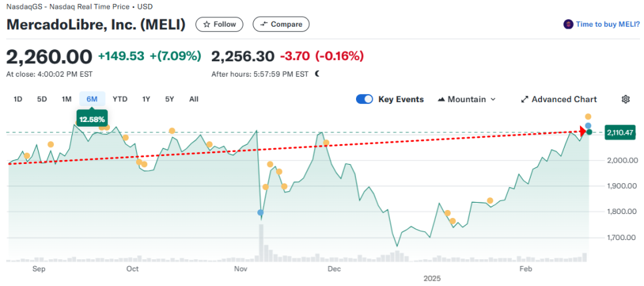Click the 12.58% gain tooltip
The image size is (644, 286).
pos(92,119)
